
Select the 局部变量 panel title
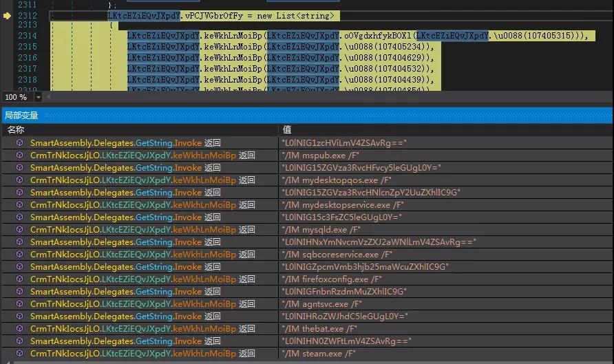[22, 116]
